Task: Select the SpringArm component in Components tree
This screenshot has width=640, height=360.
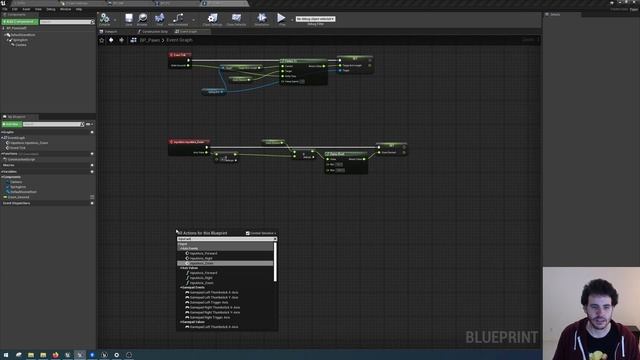Action: click(20, 40)
